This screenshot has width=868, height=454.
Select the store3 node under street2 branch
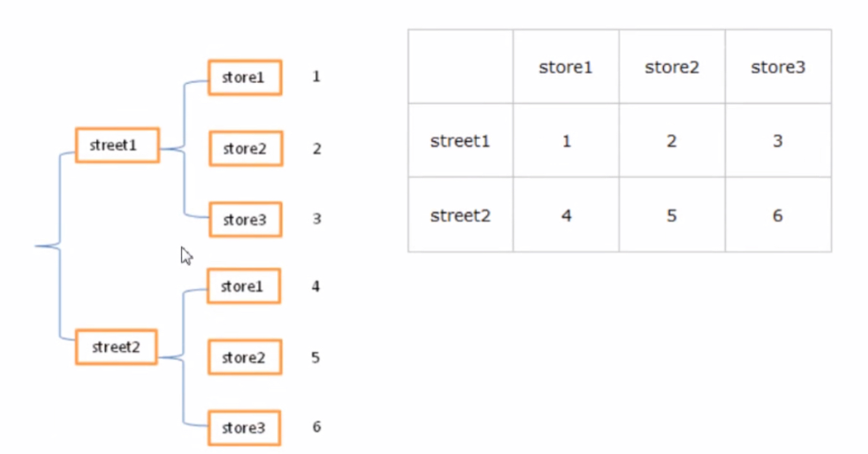(x=244, y=428)
